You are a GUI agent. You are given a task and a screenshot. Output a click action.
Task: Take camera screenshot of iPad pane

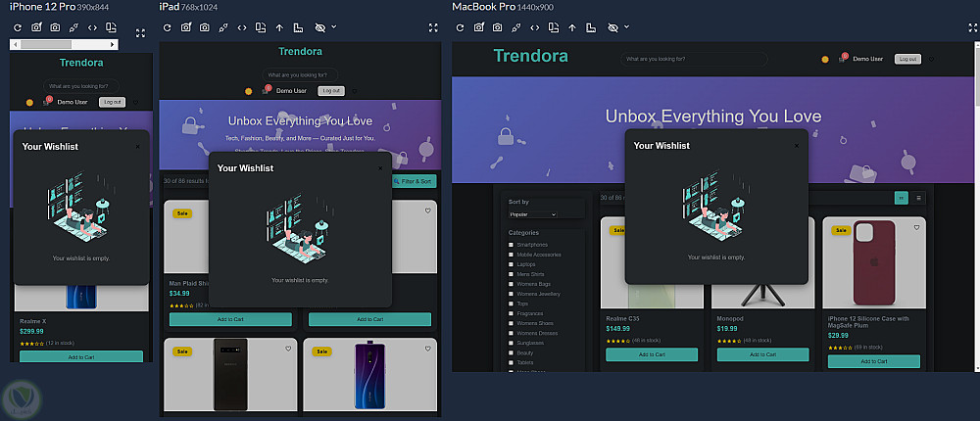pyautogui.click(x=205, y=27)
